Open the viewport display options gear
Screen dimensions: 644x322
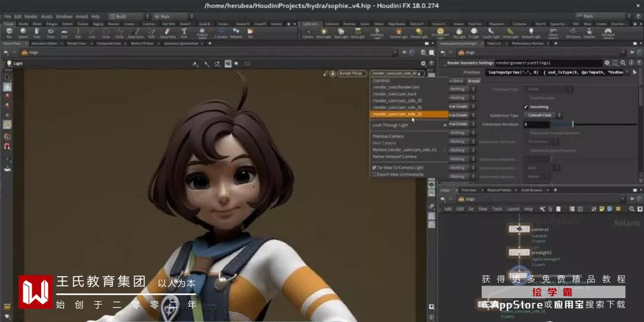click(x=423, y=63)
